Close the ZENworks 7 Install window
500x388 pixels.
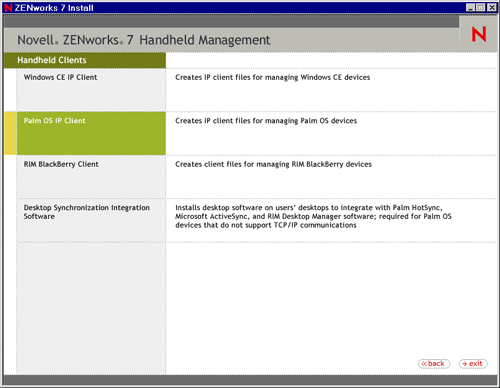[492, 7]
